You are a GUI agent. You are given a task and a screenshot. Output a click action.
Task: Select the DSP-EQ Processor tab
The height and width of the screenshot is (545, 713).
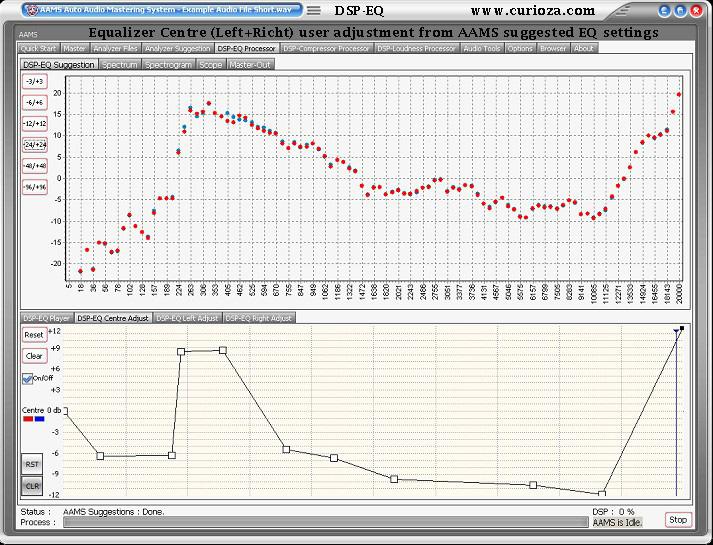pyautogui.click(x=246, y=48)
